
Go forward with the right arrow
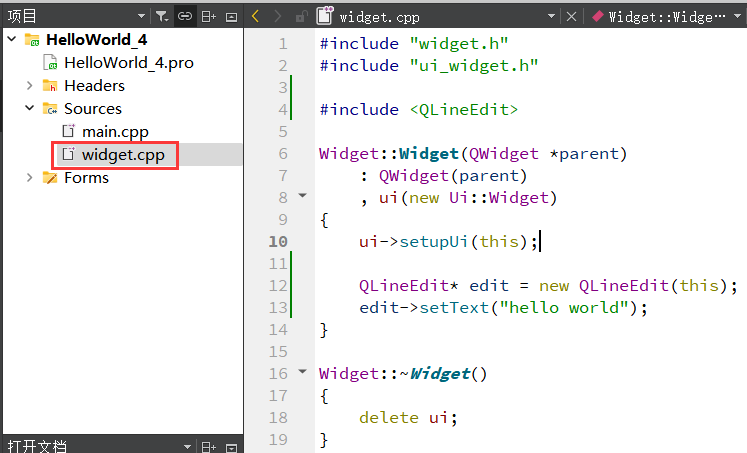coord(277,17)
